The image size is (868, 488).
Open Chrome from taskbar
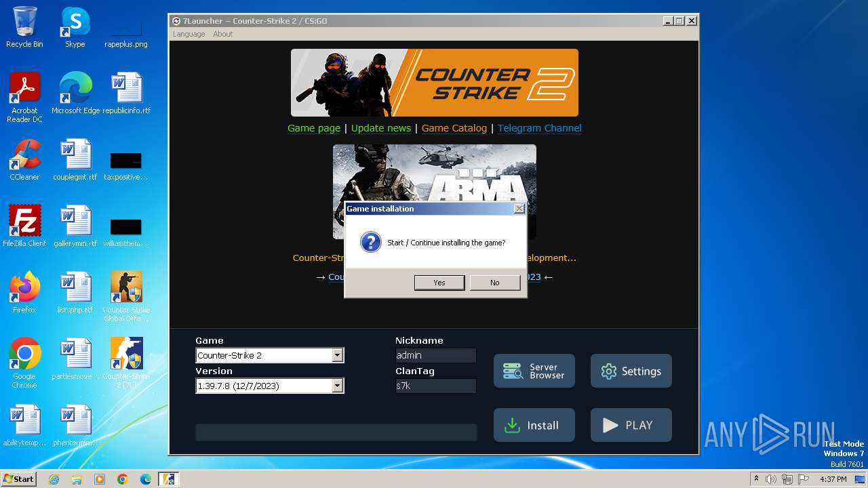point(123,479)
